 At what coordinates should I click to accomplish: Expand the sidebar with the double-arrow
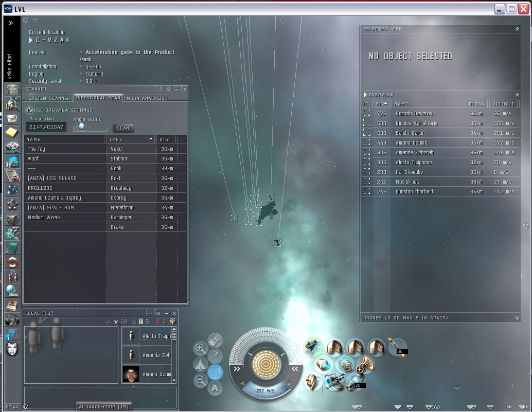11,23
